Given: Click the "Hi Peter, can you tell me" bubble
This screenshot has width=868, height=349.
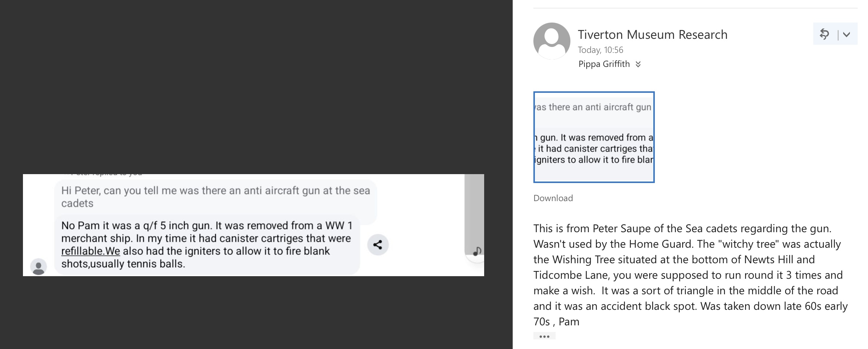Looking at the screenshot, I should (215, 197).
